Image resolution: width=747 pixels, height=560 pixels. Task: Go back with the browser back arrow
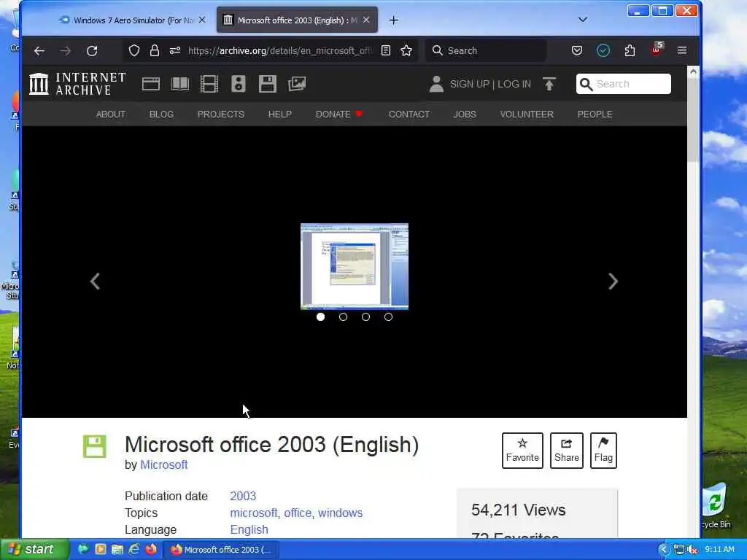(x=39, y=50)
